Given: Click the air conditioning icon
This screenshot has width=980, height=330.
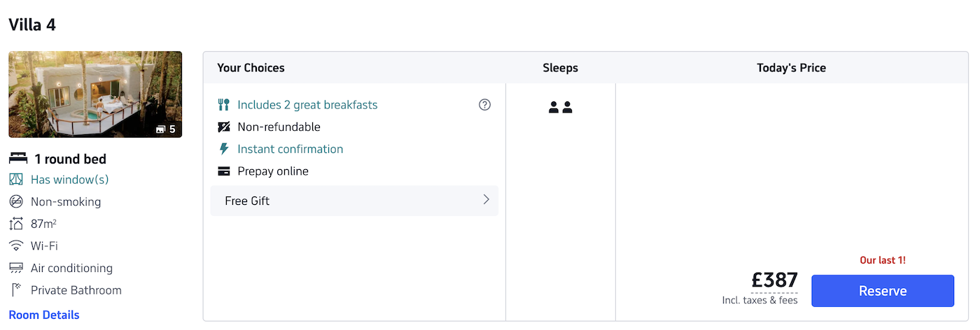Looking at the screenshot, I should click(16, 268).
